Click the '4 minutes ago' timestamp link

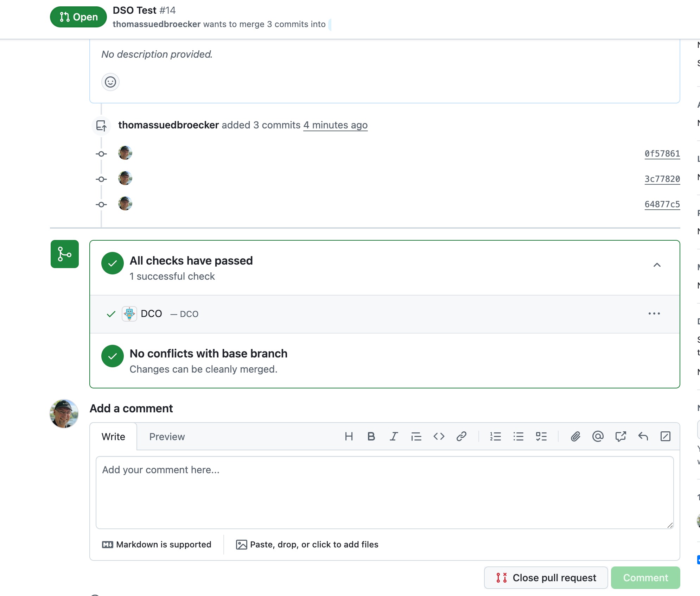pos(336,125)
